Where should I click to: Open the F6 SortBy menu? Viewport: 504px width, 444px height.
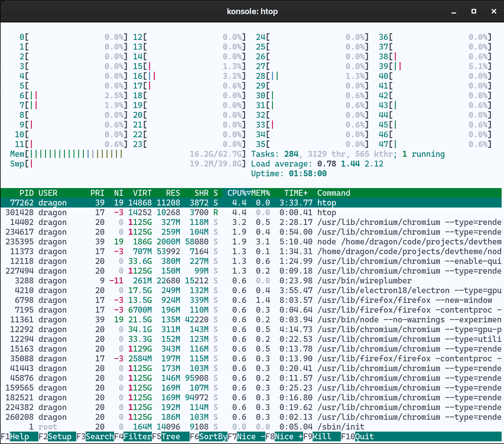coord(209,436)
